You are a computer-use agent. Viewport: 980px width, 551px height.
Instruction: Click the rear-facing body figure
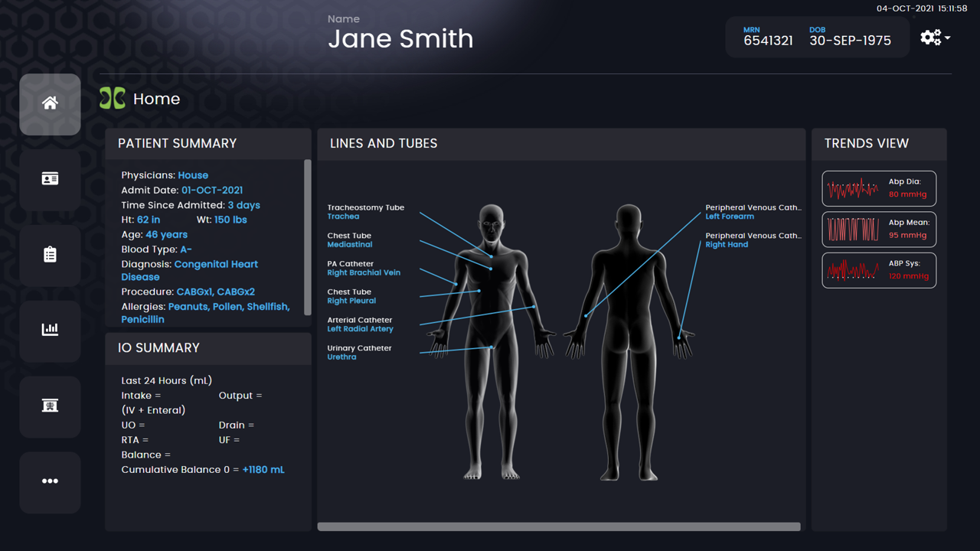[x=629, y=341]
